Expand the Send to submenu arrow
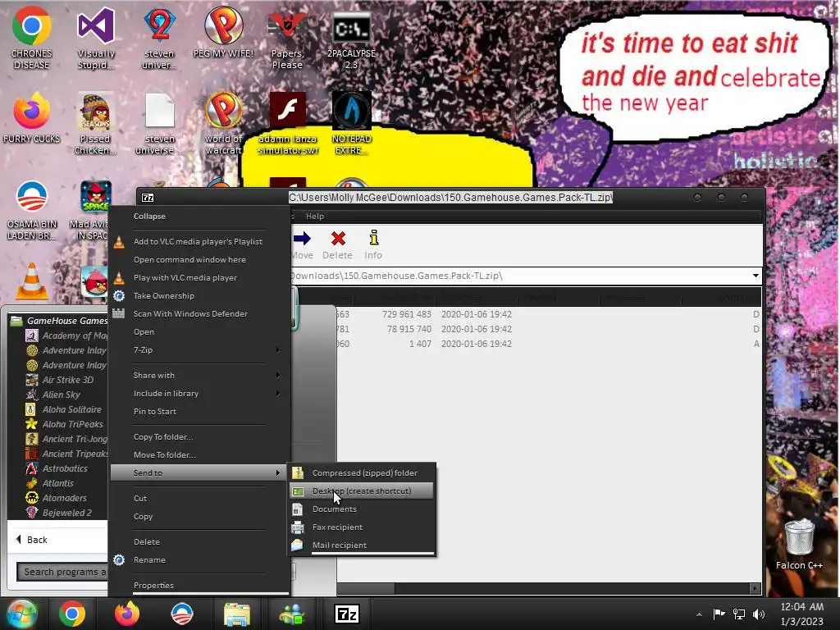This screenshot has width=840, height=630. (277, 472)
